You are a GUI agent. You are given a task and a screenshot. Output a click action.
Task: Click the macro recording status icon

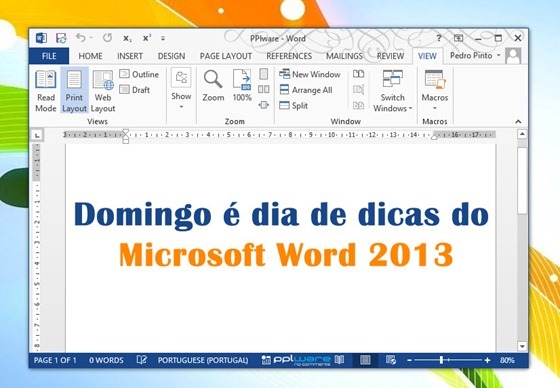[x=266, y=360]
